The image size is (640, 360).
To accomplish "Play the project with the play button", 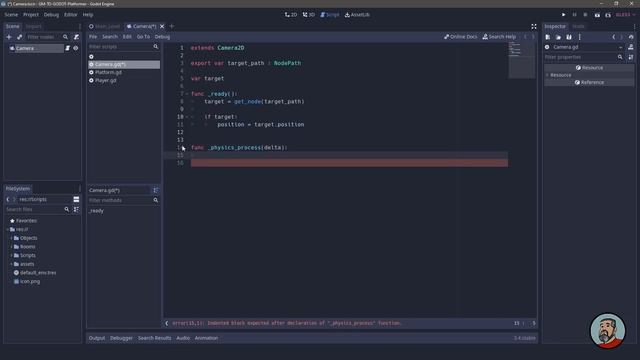I will click(564, 15).
